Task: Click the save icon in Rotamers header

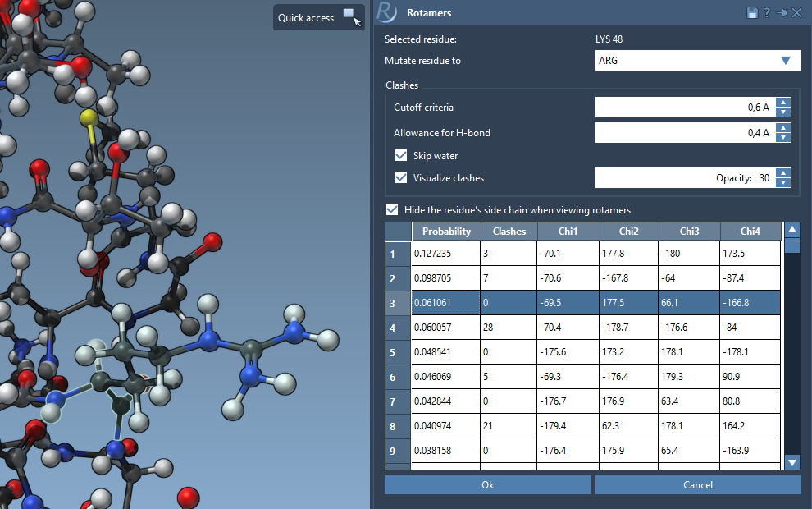Action: [752, 13]
